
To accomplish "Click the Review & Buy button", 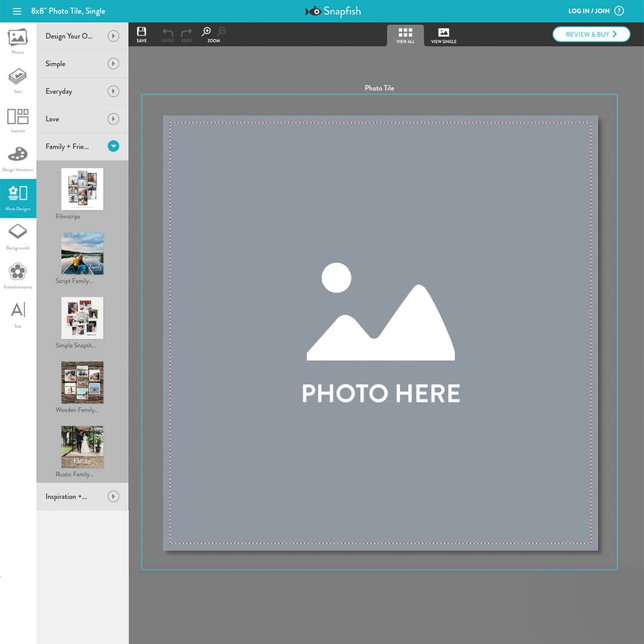I will click(591, 35).
